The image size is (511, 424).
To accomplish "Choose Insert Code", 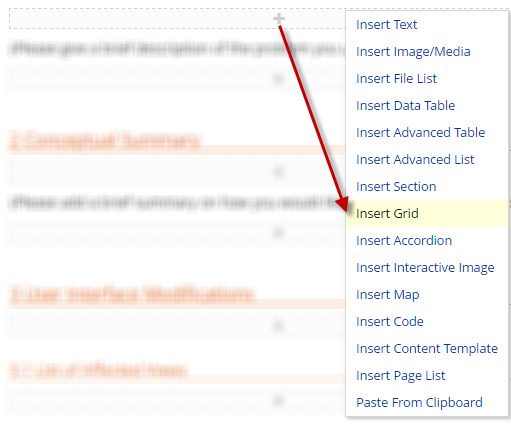I will point(390,322).
